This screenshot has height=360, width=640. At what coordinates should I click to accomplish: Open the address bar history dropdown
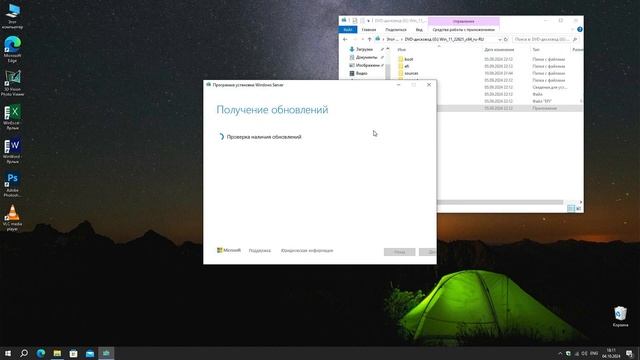click(x=500, y=40)
